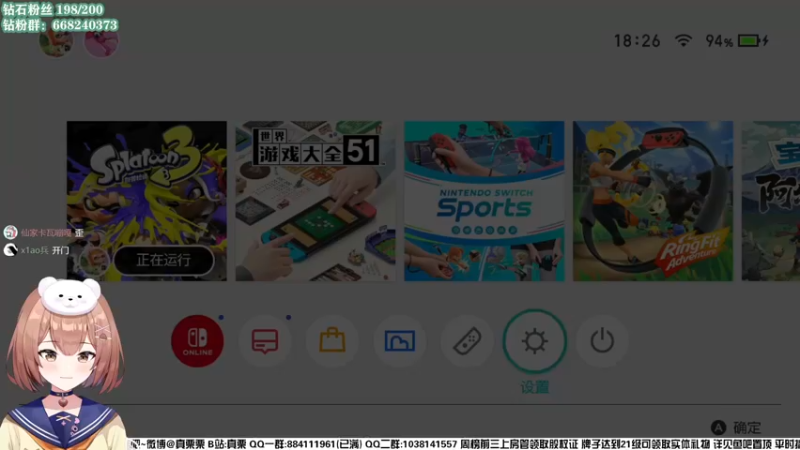
Task: Open the Nintendo eShop bag icon
Action: click(x=332, y=341)
